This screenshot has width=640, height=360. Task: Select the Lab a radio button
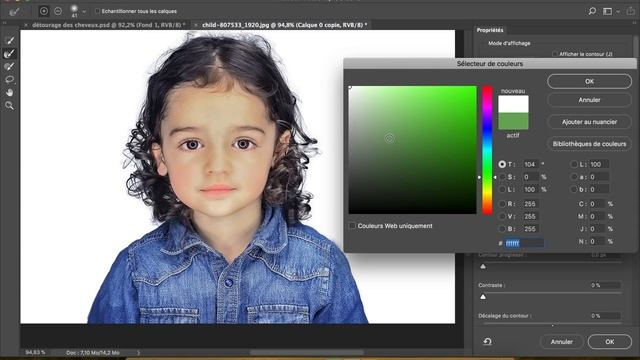pos(574,177)
